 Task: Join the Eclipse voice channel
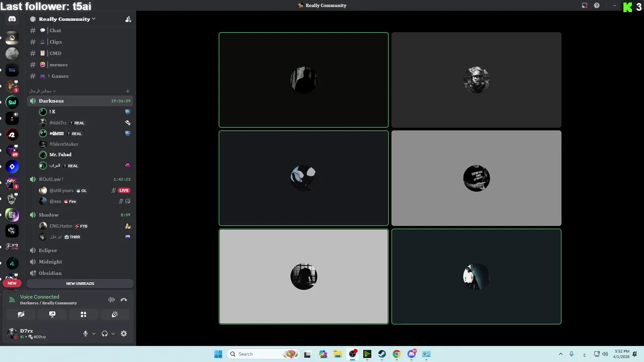[x=80, y=250]
